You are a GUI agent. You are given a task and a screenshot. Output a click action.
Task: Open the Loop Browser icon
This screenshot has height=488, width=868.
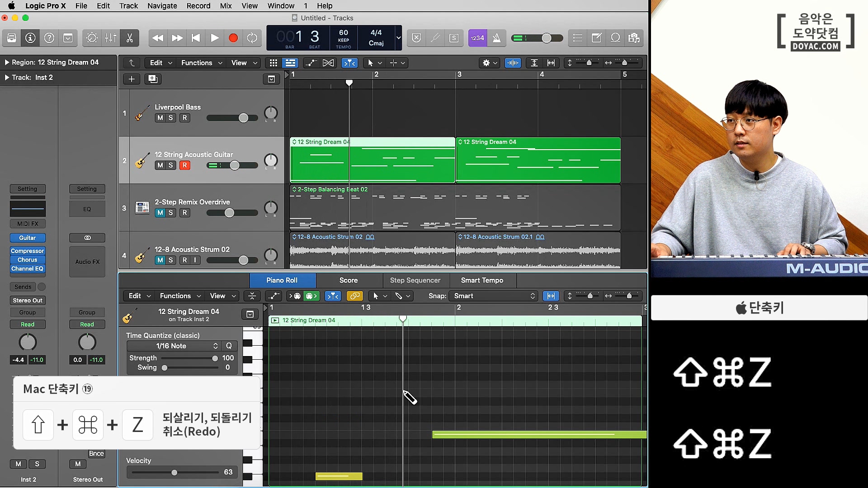pyautogui.click(x=615, y=38)
